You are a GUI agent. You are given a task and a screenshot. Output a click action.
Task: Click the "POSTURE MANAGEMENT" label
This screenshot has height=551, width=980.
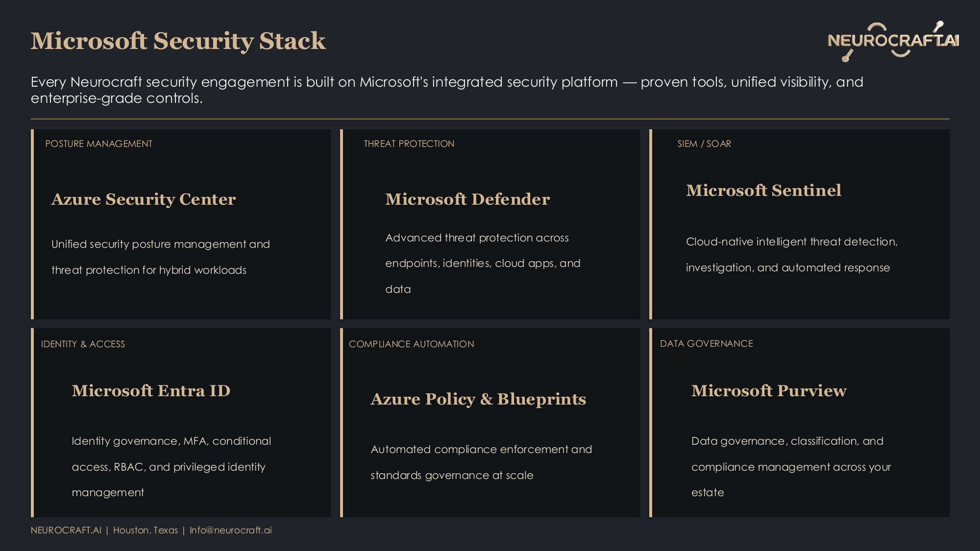click(x=98, y=144)
